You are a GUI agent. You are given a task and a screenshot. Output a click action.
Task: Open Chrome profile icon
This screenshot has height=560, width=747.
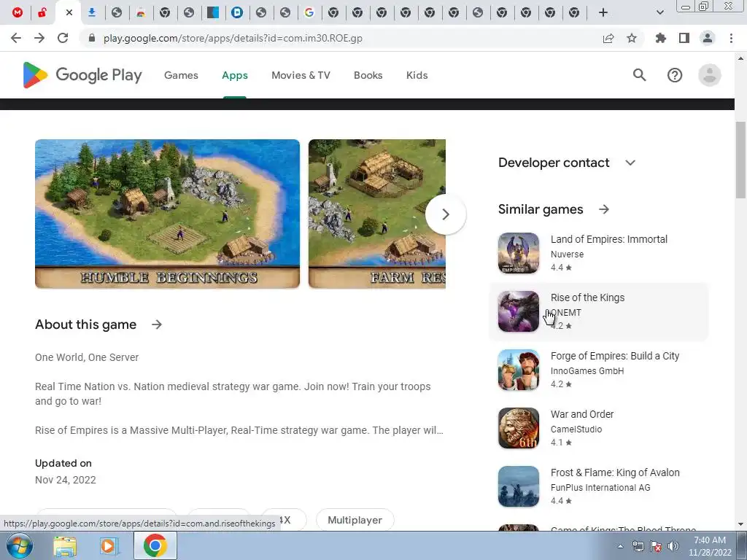coord(708,38)
